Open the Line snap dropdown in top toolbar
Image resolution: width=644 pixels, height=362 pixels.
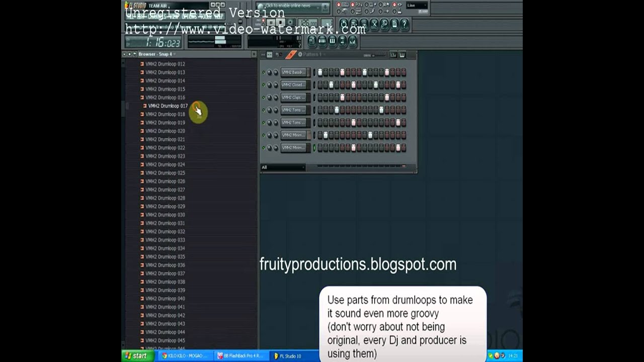coord(417,6)
